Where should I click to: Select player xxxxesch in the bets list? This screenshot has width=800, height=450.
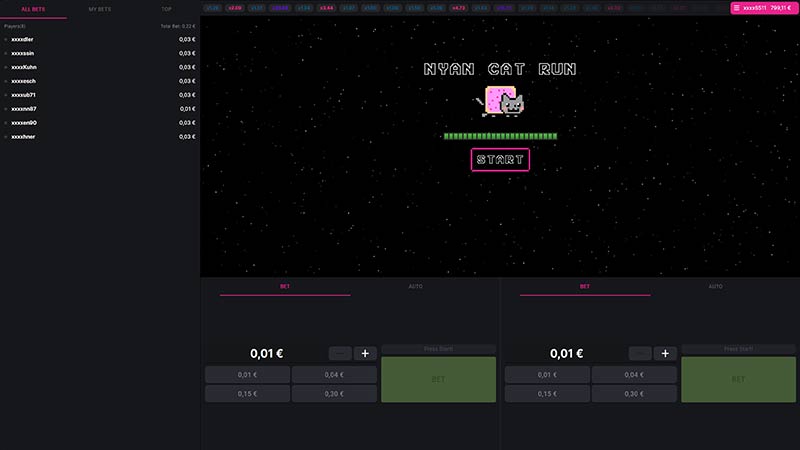pos(23,81)
